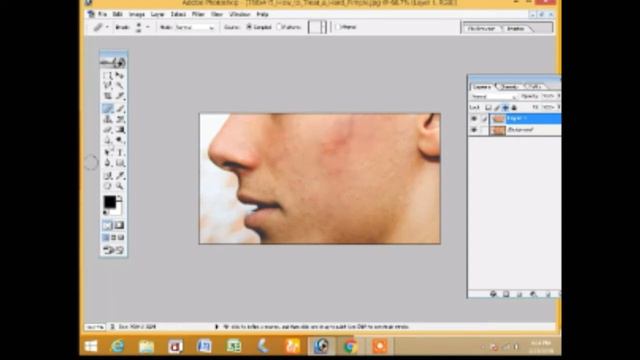
Task: Toggle lock transparent pixels
Action: [488, 108]
